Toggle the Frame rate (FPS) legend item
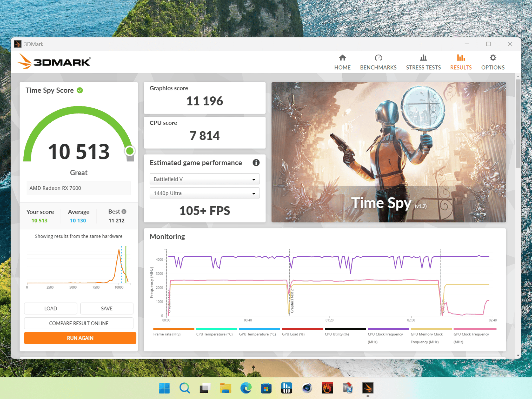Image resolution: width=532 pixels, height=399 pixels. click(x=174, y=332)
